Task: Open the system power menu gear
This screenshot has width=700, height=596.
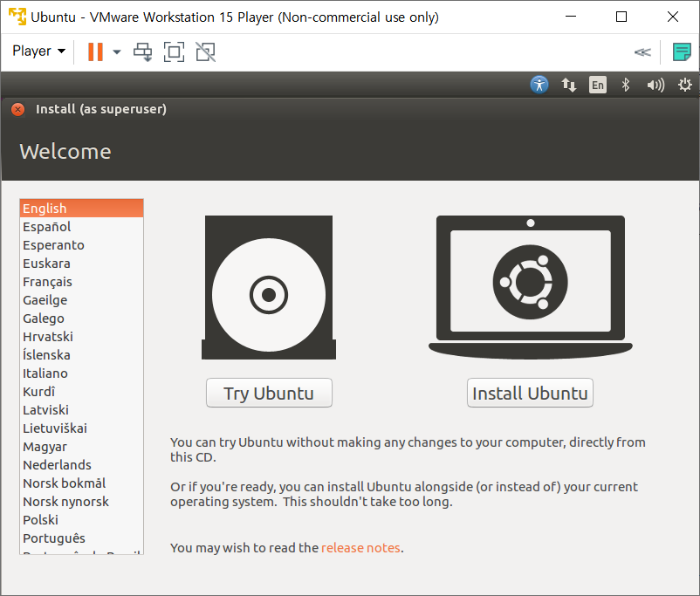Action: click(x=685, y=85)
